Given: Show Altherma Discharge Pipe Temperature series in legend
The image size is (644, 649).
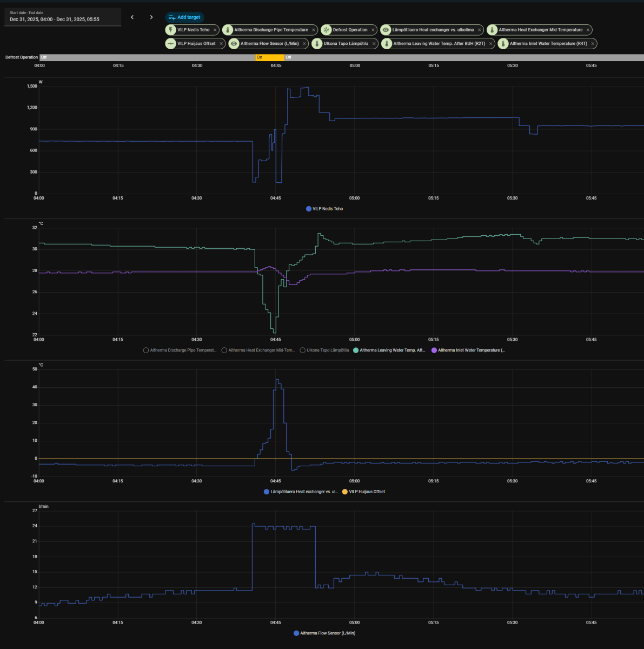Looking at the screenshot, I should tap(180, 350).
